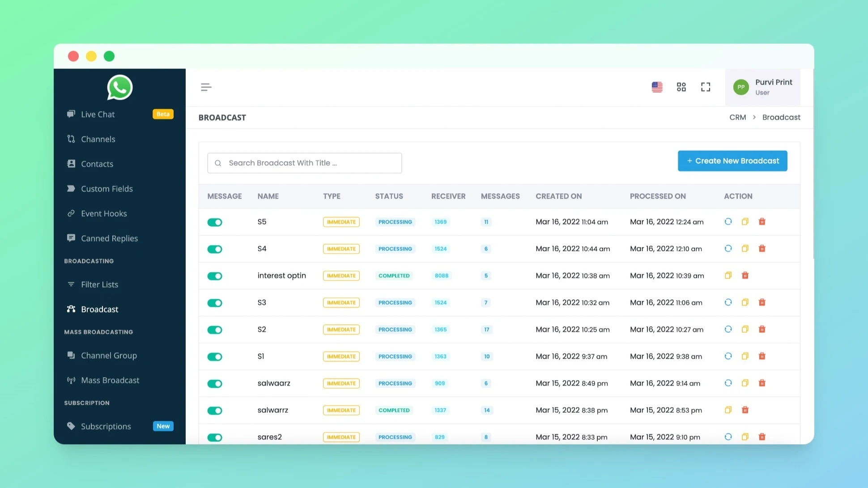The width and height of the screenshot is (868, 488).
Task: Enter fullscreen mode using header icon
Action: (706, 87)
